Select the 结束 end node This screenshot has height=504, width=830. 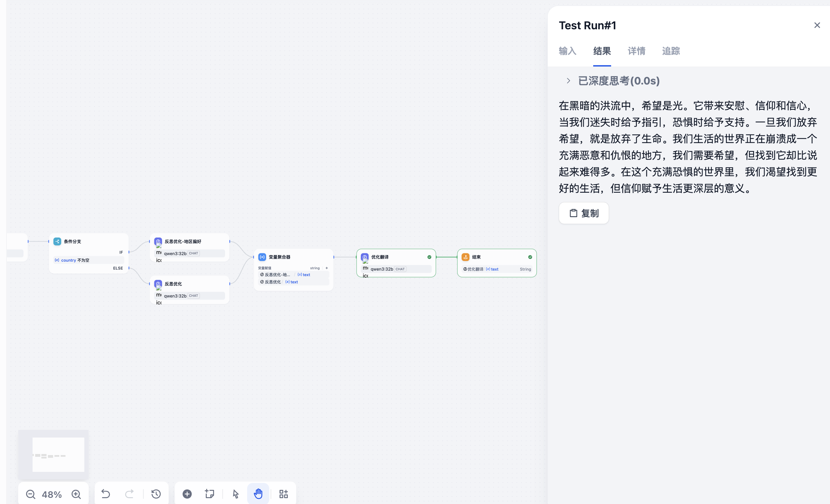497,263
